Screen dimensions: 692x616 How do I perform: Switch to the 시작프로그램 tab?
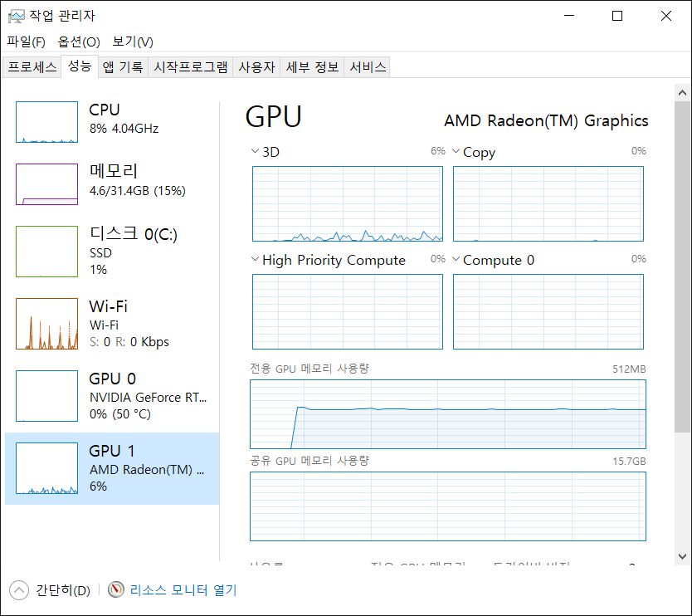(191, 67)
